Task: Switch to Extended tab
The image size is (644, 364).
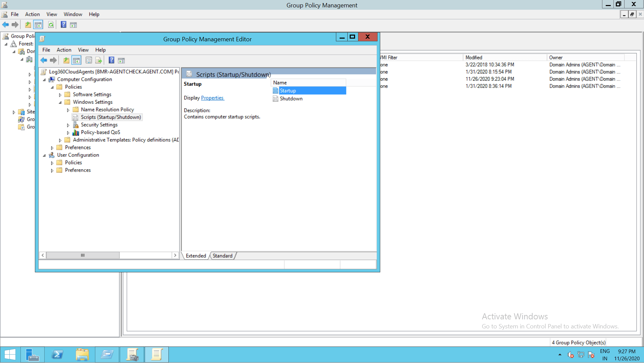Action: click(x=196, y=256)
